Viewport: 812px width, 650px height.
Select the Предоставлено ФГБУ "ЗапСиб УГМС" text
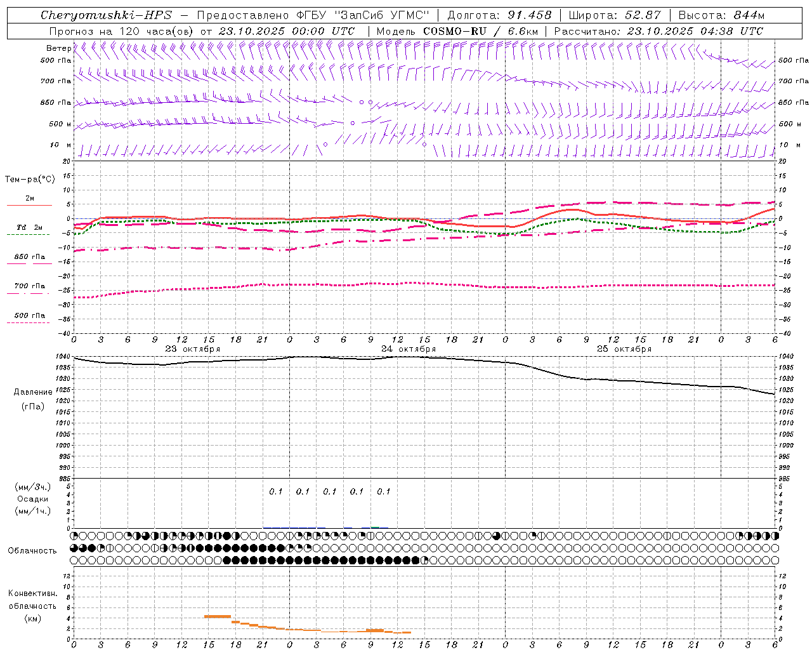313,15
